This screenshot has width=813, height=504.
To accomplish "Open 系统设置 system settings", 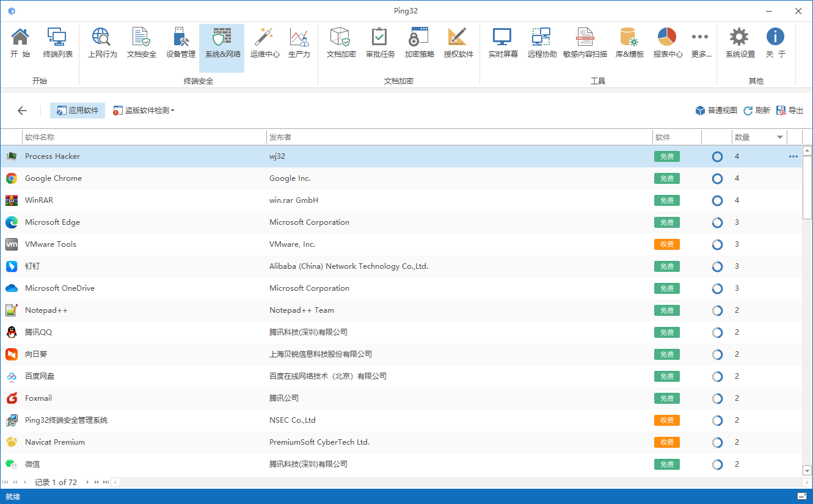I will [x=740, y=43].
